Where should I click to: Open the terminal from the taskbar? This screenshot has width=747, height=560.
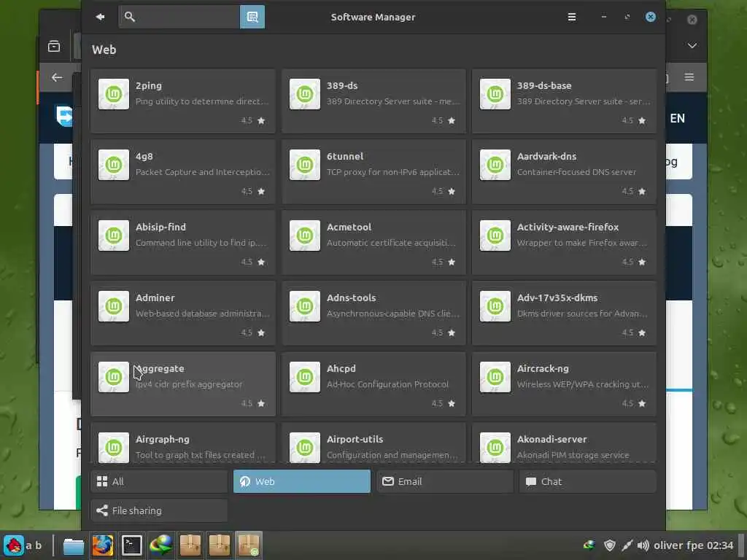tap(131, 545)
